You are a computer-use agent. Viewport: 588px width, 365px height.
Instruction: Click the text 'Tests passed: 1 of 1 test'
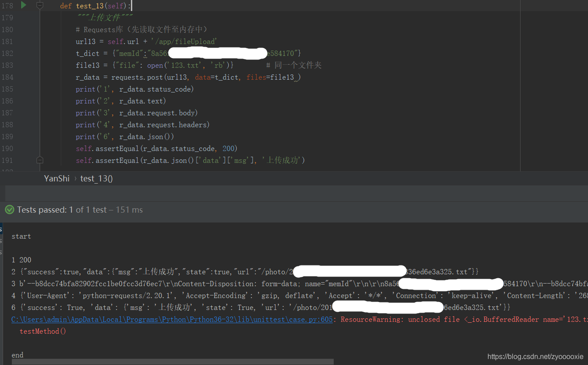click(x=62, y=210)
